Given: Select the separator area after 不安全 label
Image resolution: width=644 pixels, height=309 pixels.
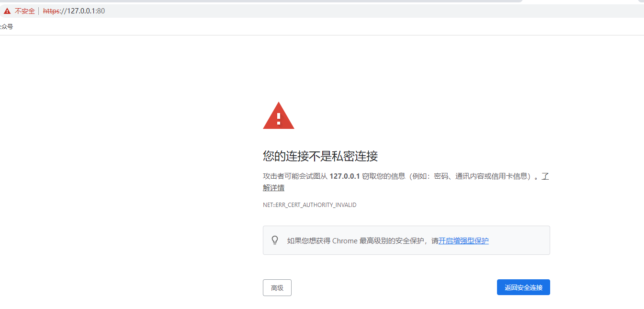Looking at the screenshot, I should [x=38, y=11].
